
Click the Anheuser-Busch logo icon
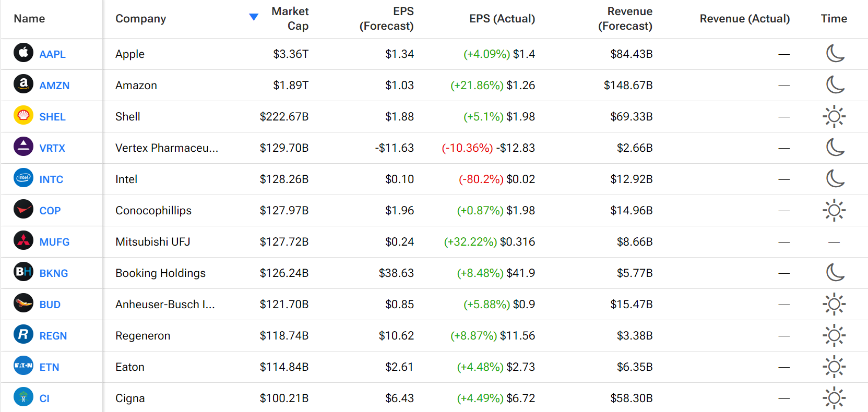tap(23, 303)
